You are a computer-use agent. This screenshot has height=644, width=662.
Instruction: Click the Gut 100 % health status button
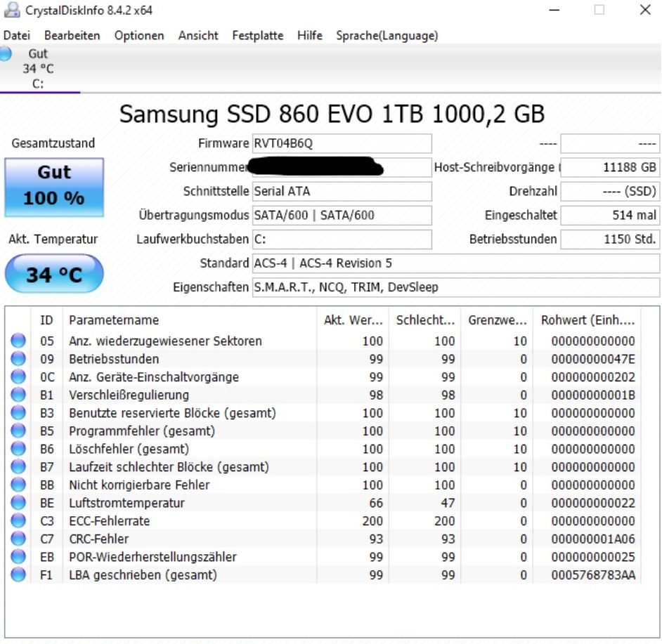(54, 188)
